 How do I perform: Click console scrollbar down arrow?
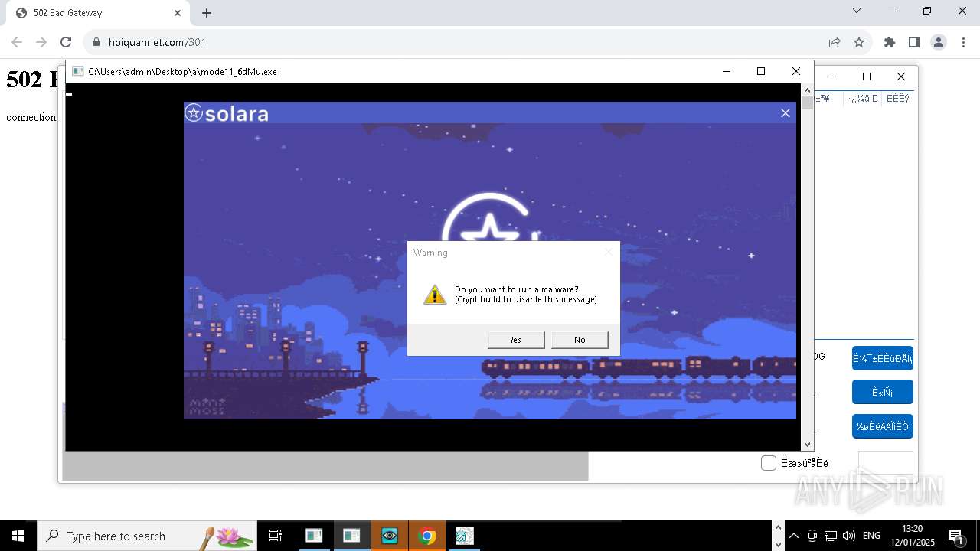pos(807,445)
